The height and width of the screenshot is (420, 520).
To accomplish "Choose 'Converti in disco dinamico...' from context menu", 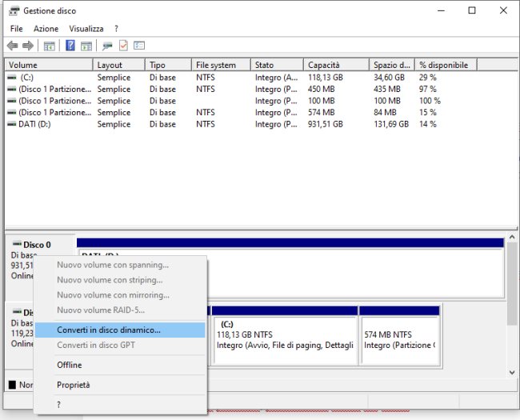I will pos(109,330).
